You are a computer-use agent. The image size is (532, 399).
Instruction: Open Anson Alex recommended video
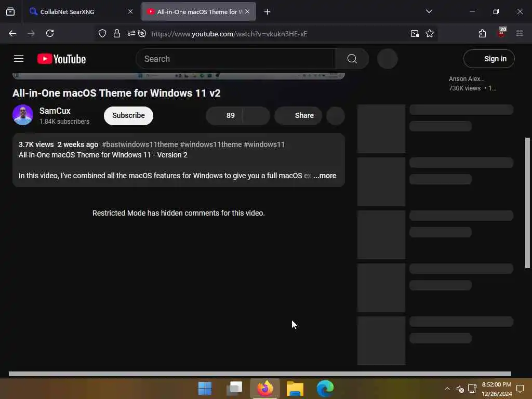click(x=467, y=79)
